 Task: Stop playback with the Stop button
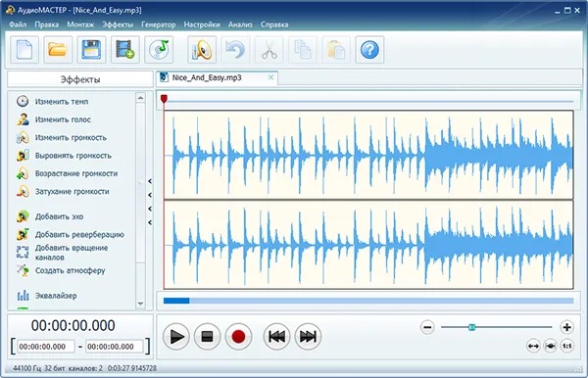[208, 337]
